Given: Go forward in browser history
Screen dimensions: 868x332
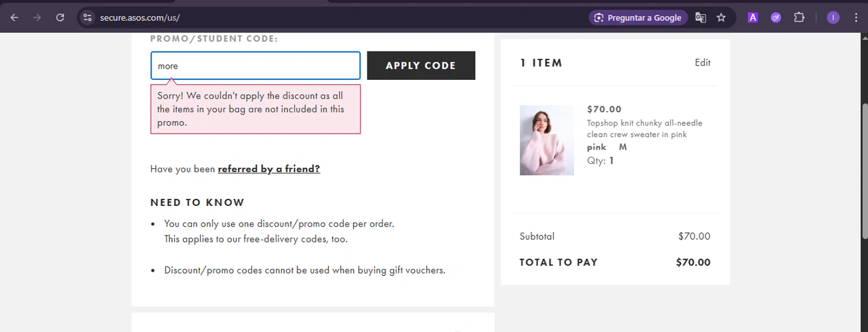Looking at the screenshot, I should (37, 17).
